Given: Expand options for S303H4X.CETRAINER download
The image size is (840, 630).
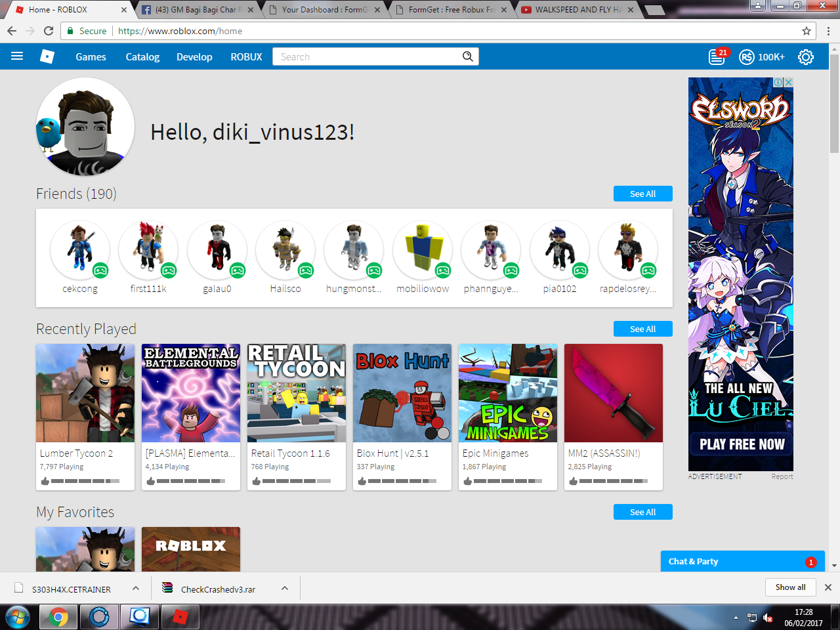Looking at the screenshot, I should (136, 588).
